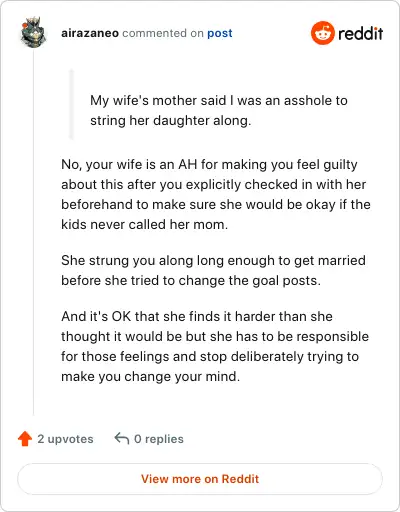Click the "View more on Reddit" button

(x=200, y=479)
